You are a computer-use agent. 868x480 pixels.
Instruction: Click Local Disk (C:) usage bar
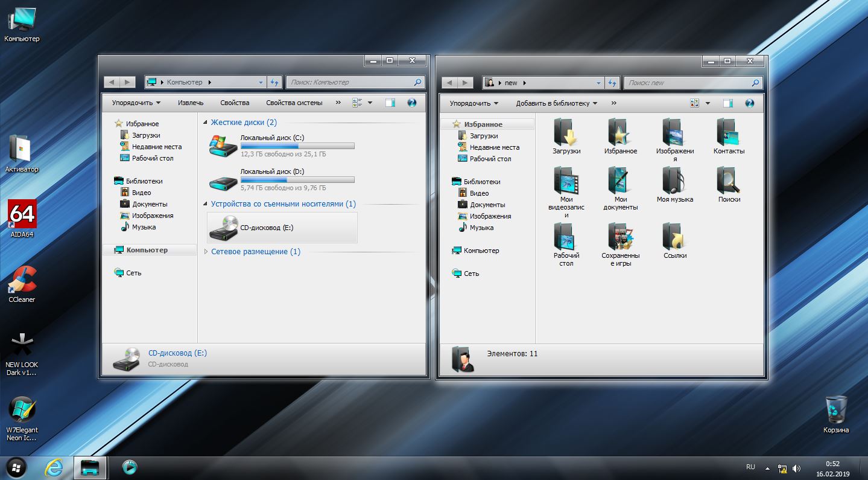point(297,146)
